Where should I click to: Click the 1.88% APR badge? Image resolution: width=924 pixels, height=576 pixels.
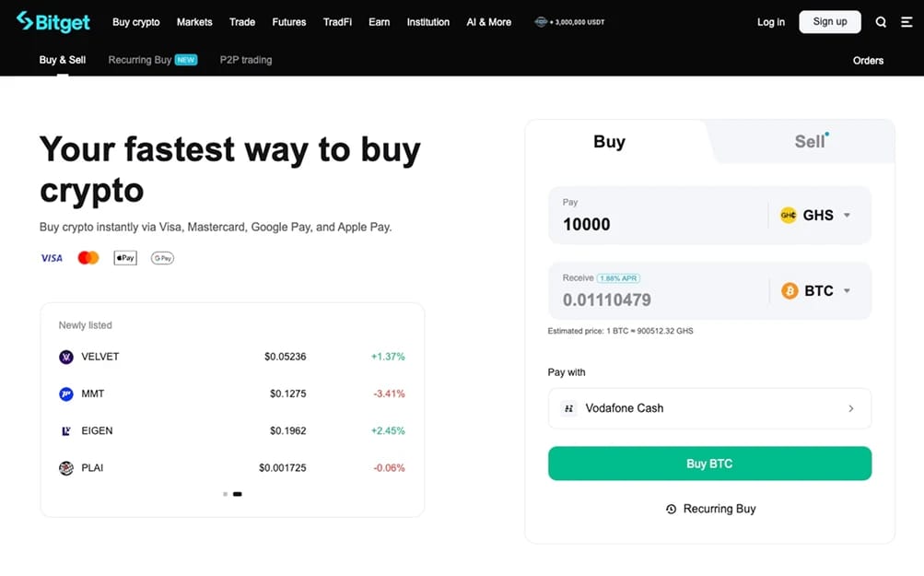click(x=618, y=278)
